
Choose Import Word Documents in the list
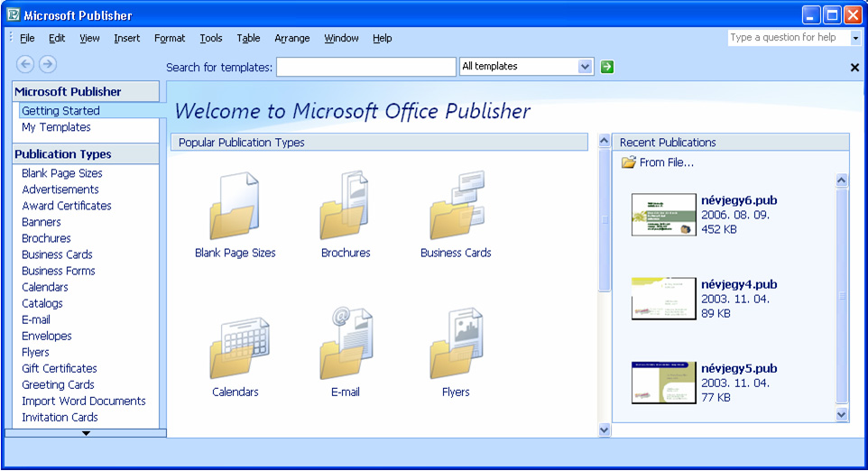84,402
